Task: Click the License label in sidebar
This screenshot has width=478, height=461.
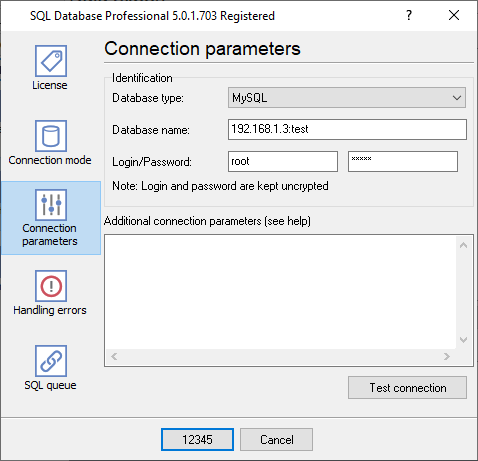Action: point(50,85)
